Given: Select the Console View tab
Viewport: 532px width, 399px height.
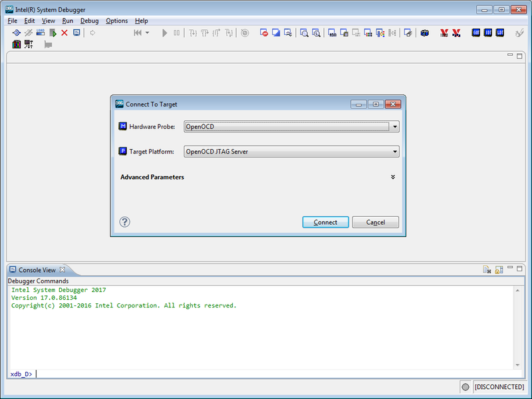Looking at the screenshot, I should click(x=37, y=270).
